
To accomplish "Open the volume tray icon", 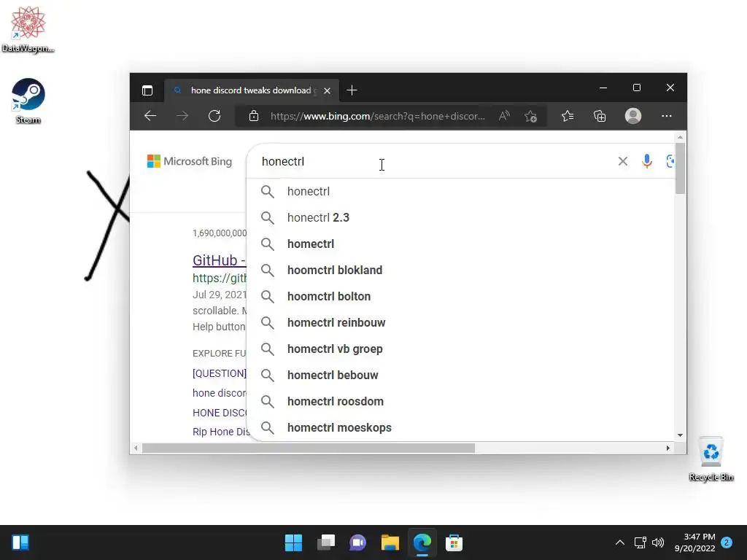I will [658, 542].
